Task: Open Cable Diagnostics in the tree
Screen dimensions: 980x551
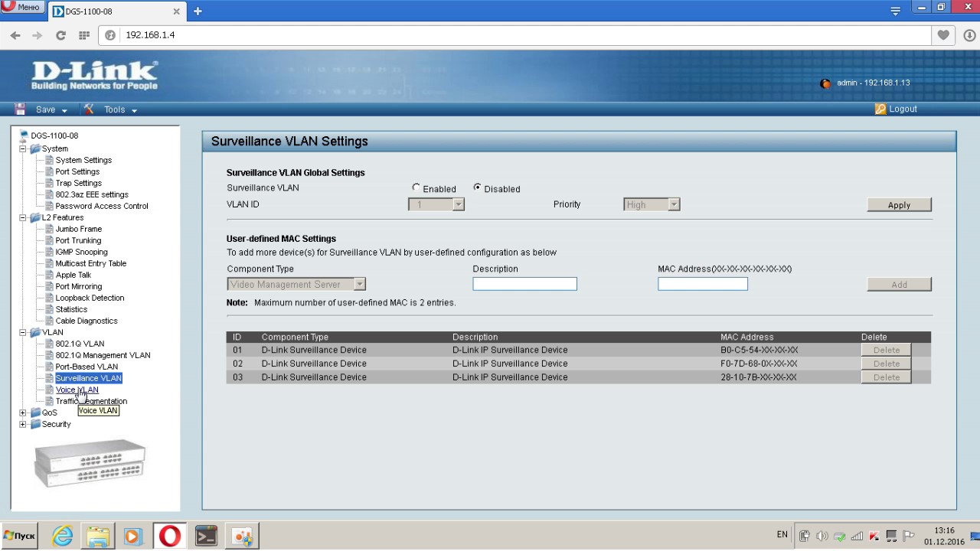Action: coord(87,321)
